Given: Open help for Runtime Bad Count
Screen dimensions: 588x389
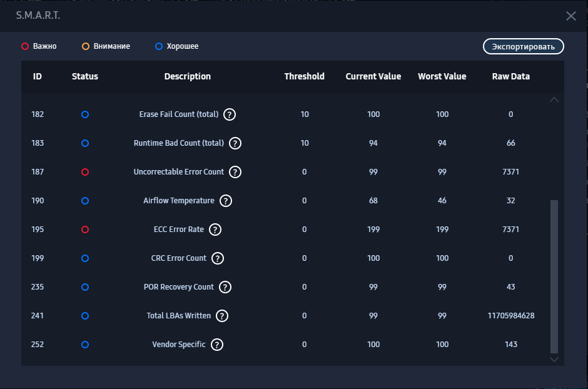Looking at the screenshot, I should tap(235, 143).
